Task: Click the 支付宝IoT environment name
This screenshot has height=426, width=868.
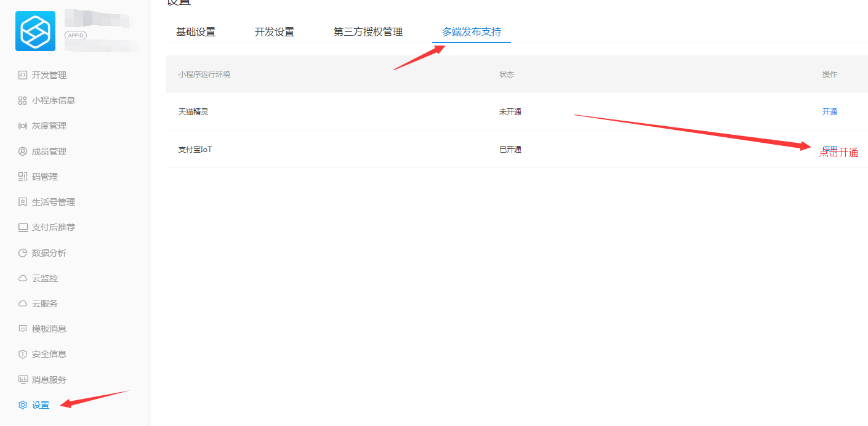Action: (195, 150)
